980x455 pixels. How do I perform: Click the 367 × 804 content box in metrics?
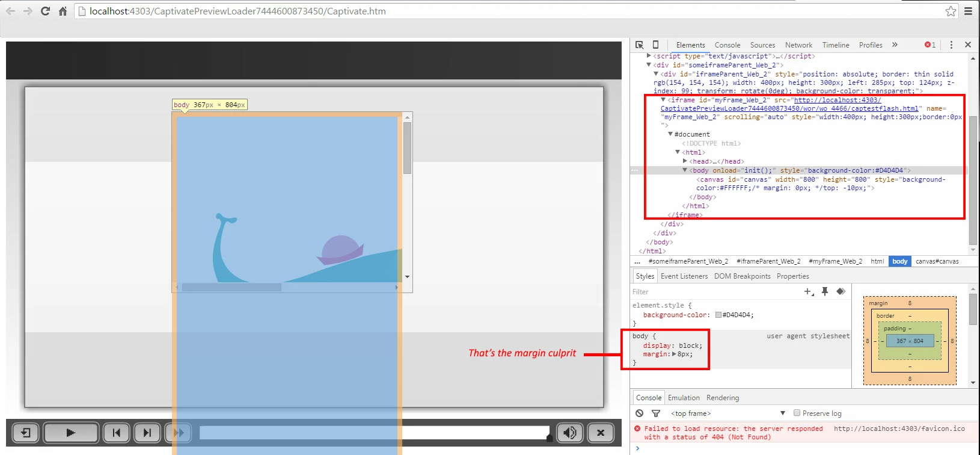point(910,341)
